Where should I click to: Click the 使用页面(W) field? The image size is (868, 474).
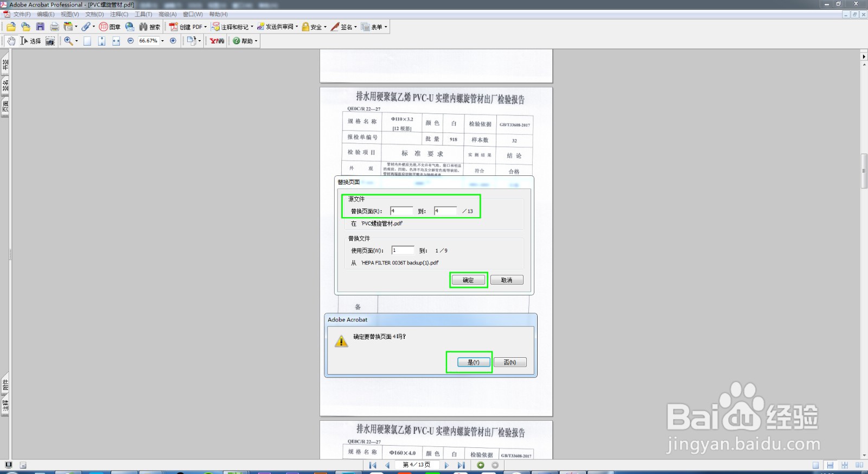coord(403,250)
